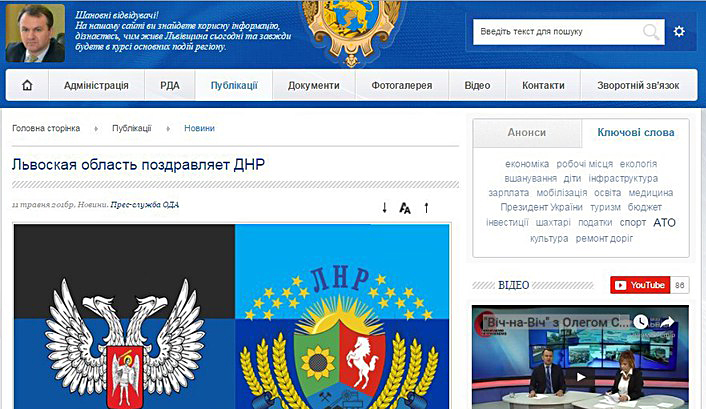Increase font size with up arrow icon
Screen dimensions: 706x409
426,208
